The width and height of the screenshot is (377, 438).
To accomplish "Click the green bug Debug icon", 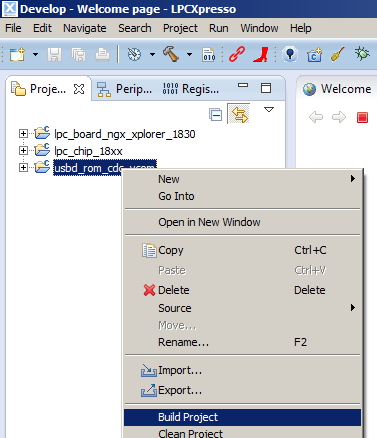I will pyautogui.click(x=362, y=53).
